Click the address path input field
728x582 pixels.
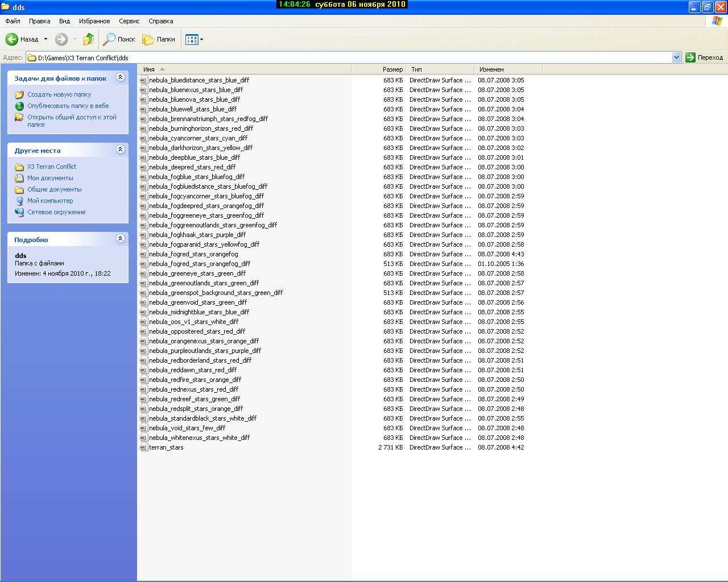354,57
